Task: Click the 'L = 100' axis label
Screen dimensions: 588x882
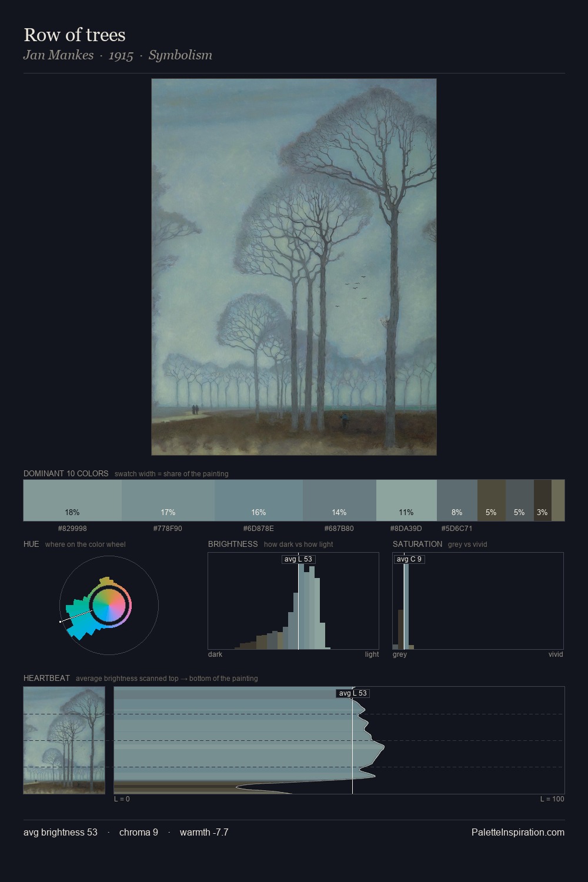Action: point(552,799)
